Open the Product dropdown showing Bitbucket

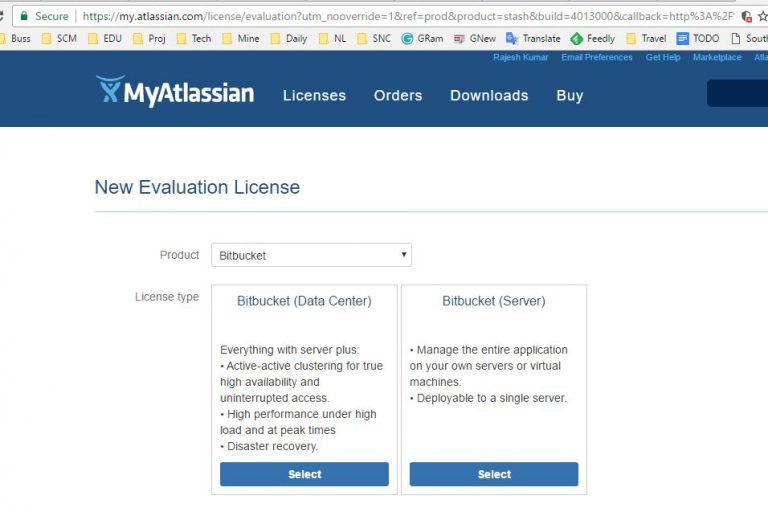coord(312,255)
